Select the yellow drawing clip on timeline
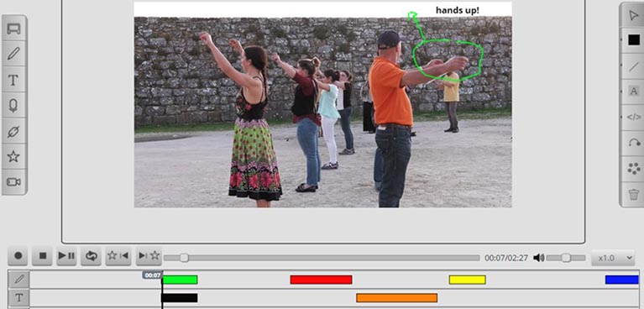Image resolution: width=644 pixels, height=309 pixels. (x=468, y=280)
